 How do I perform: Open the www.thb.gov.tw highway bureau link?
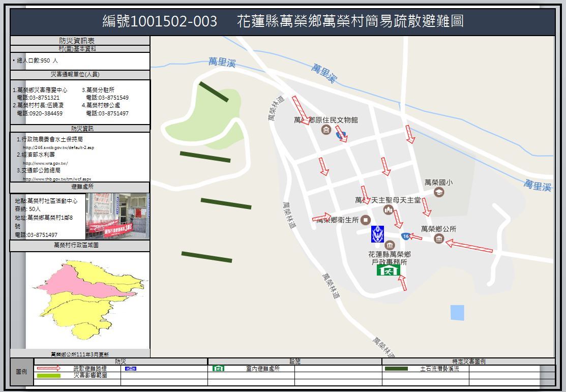click(57, 179)
